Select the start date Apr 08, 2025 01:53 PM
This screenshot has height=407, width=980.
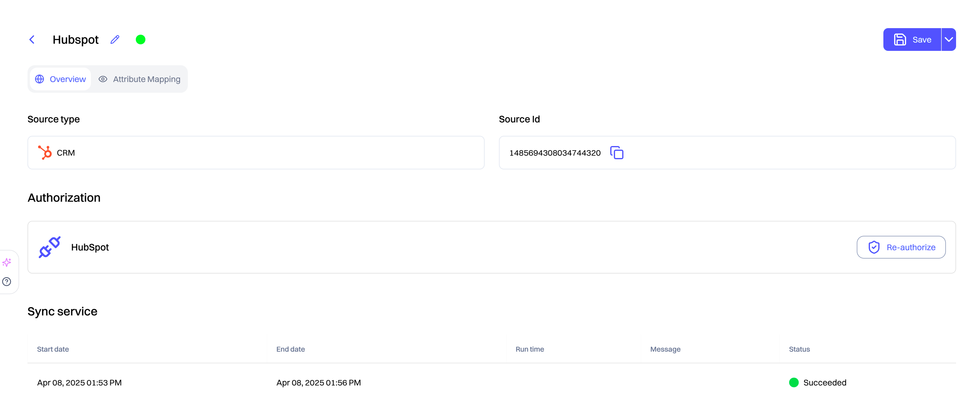tap(79, 383)
